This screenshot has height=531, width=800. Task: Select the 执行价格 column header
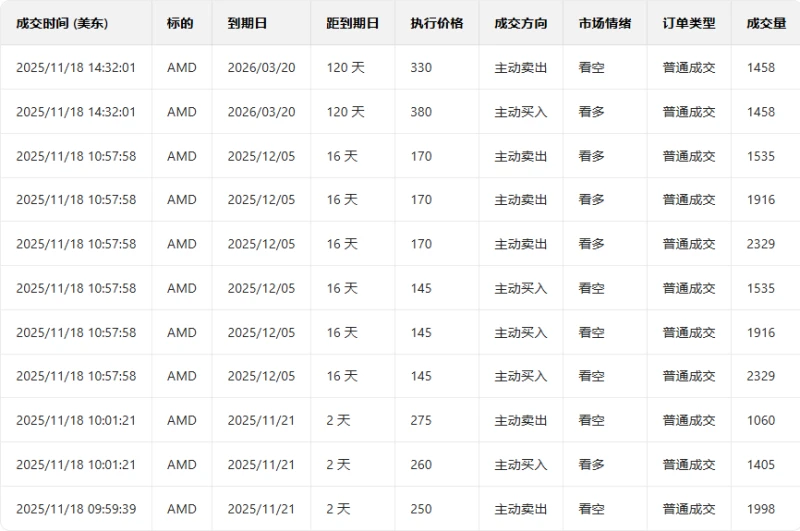pos(436,23)
